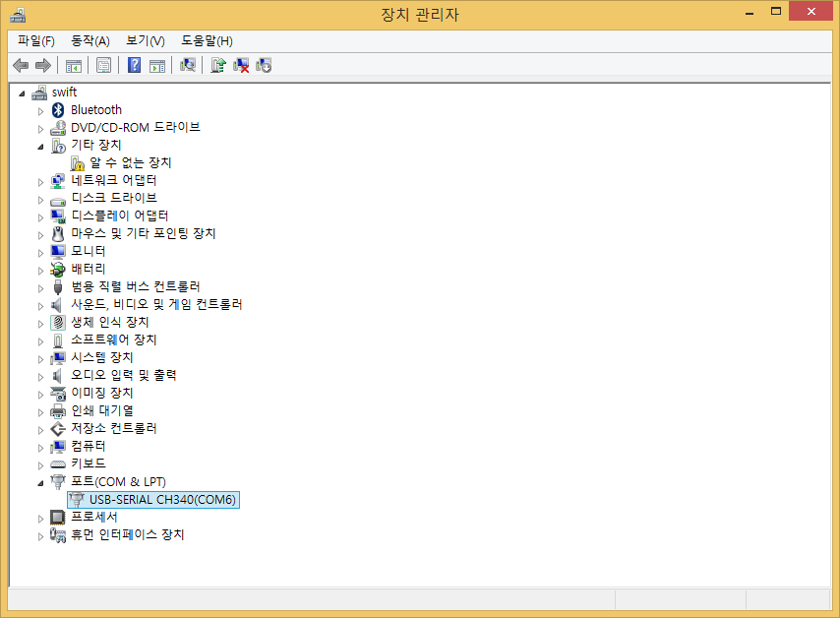
Task: Select the 소프트웨어 장치 label
Action: click(114, 340)
